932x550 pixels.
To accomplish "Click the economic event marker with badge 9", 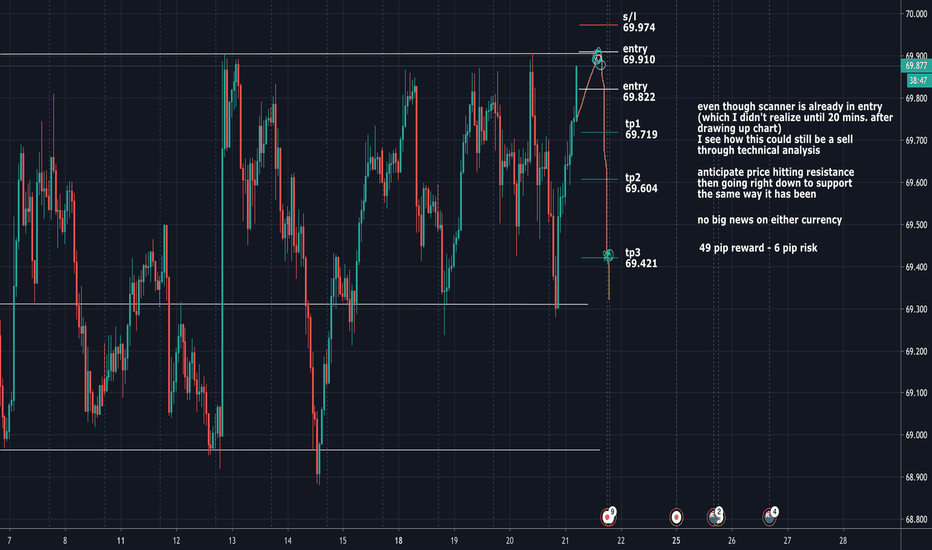I will [608, 516].
